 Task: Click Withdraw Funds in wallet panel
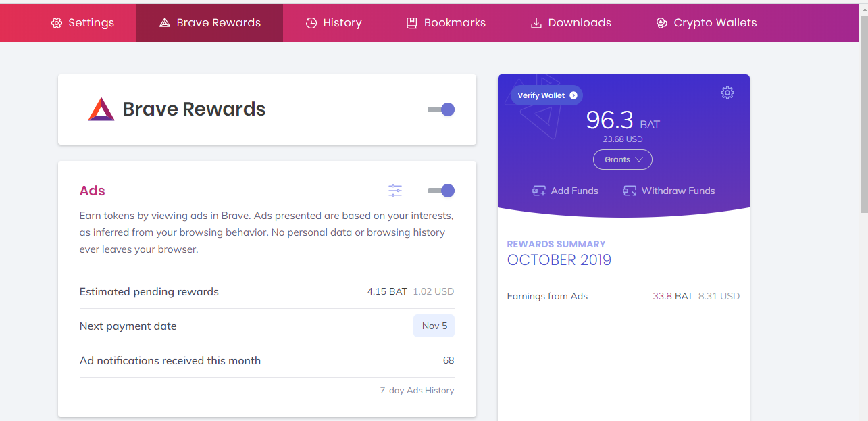click(x=669, y=191)
